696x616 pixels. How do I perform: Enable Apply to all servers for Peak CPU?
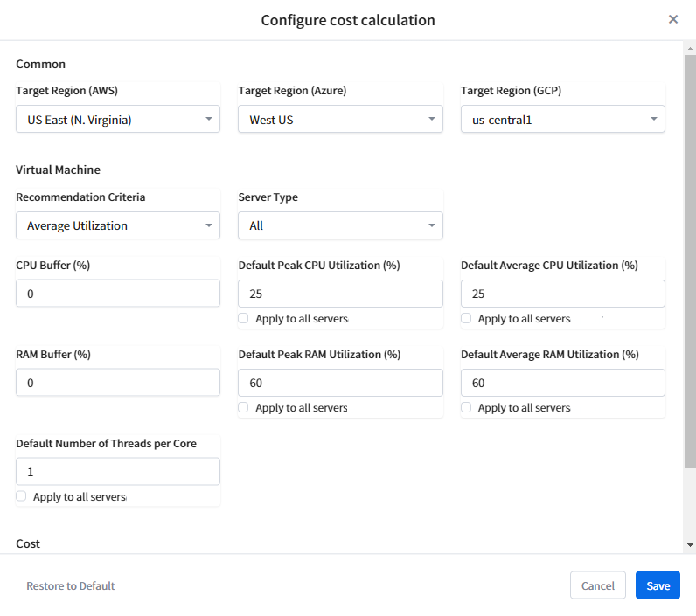pos(244,319)
